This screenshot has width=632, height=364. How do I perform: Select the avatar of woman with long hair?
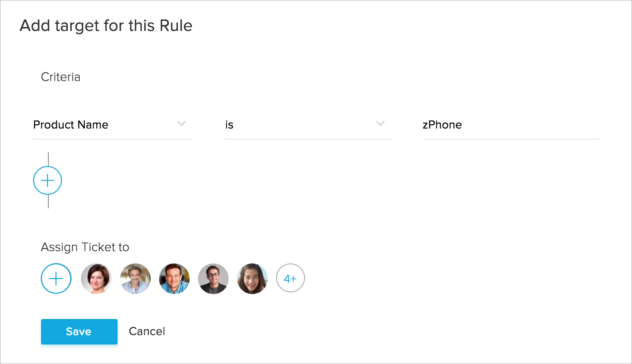(252, 279)
